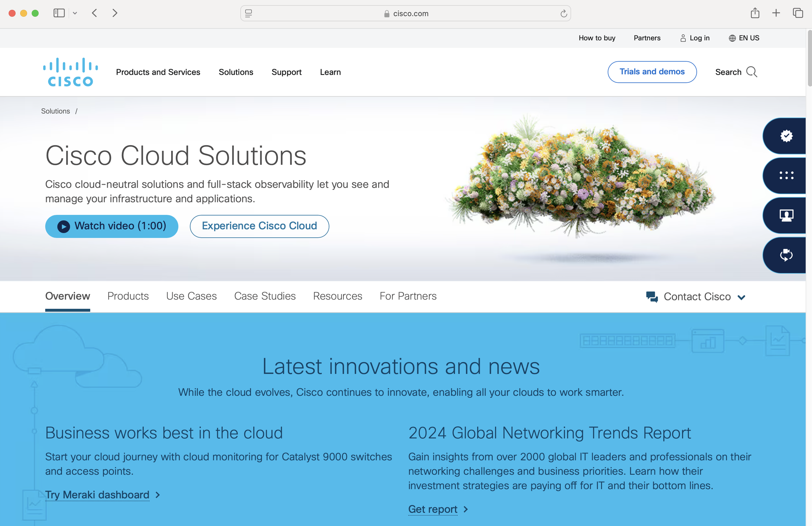Click the page's vertical scrollbar
Viewport: 812px width, 526px height.
point(809,58)
